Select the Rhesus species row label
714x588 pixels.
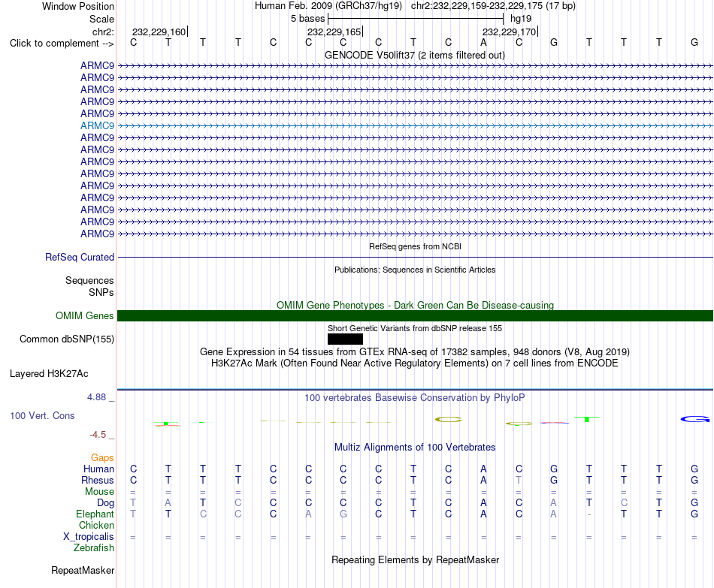pos(98,480)
